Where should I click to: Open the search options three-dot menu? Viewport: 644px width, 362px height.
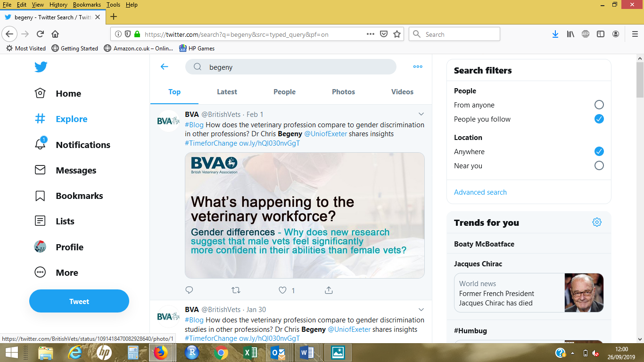point(418,67)
